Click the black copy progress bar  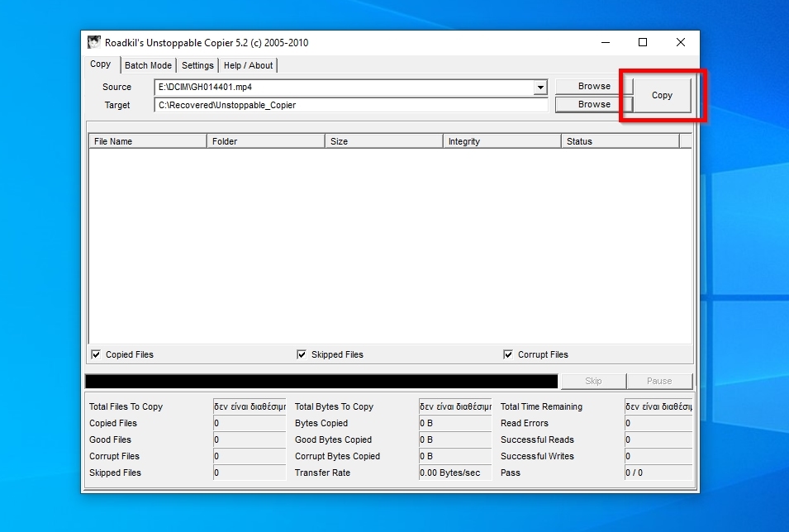321,382
